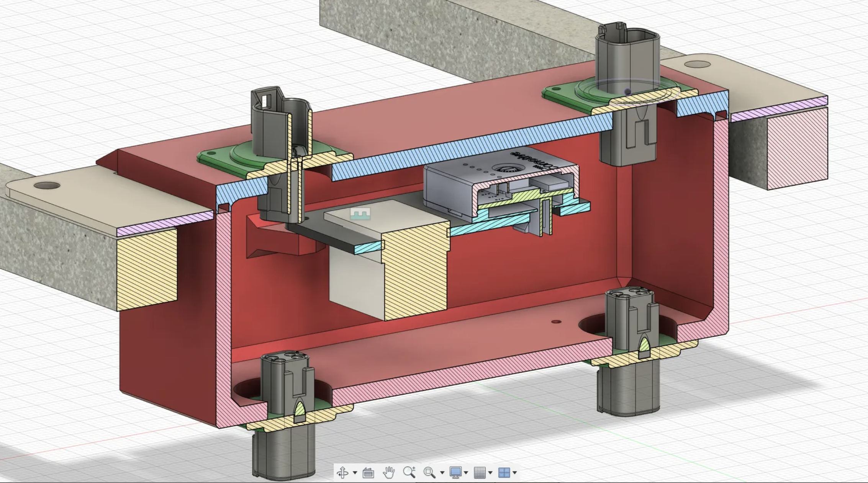Click the small hole on enclosure floor
This screenshot has height=483, width=868.
point(557,321)
